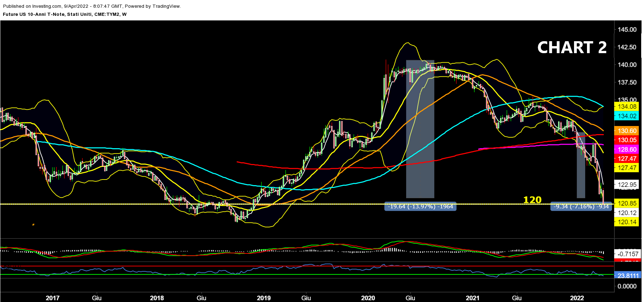Click the yellow '120' level label
This screenshot has width=644, height=302.
(x=532, y=200)
